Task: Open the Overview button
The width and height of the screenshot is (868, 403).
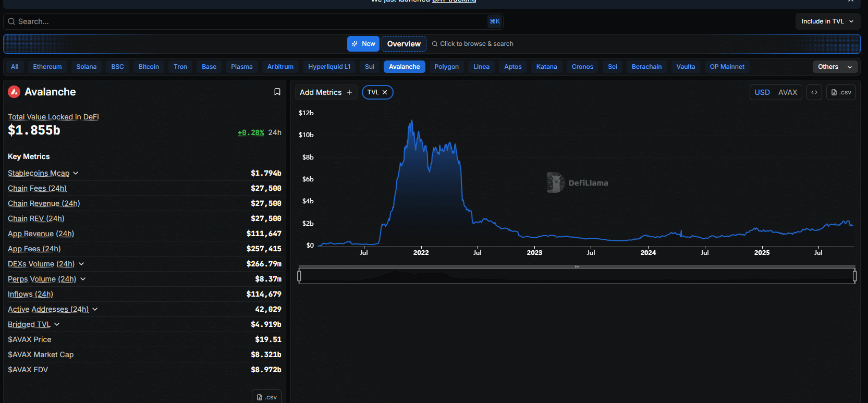Action: coord(404,44)
